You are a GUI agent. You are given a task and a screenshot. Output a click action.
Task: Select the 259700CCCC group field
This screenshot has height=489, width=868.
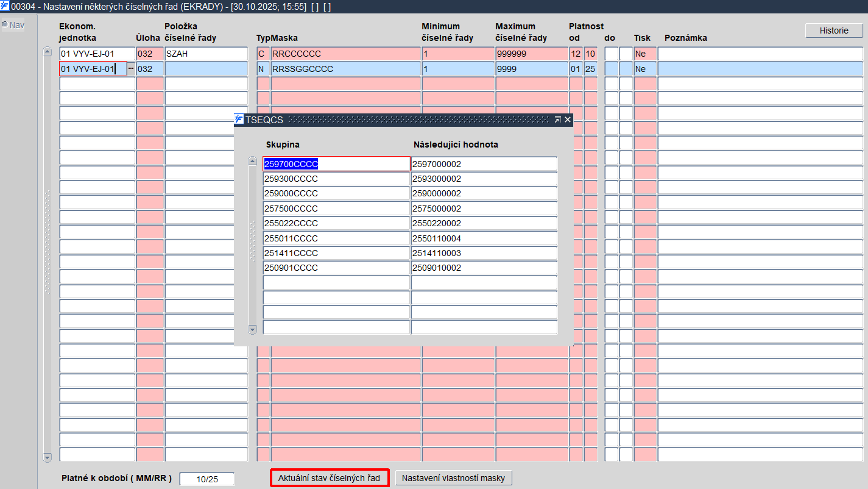click(336, 164)
